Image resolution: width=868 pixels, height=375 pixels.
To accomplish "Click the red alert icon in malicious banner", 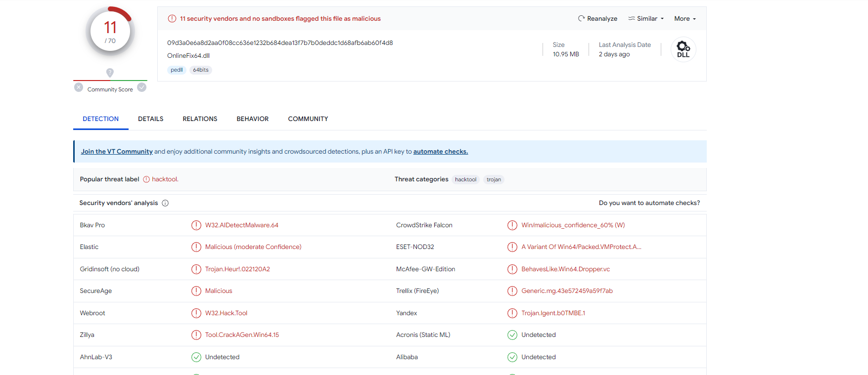I will (x=172, y=19).
